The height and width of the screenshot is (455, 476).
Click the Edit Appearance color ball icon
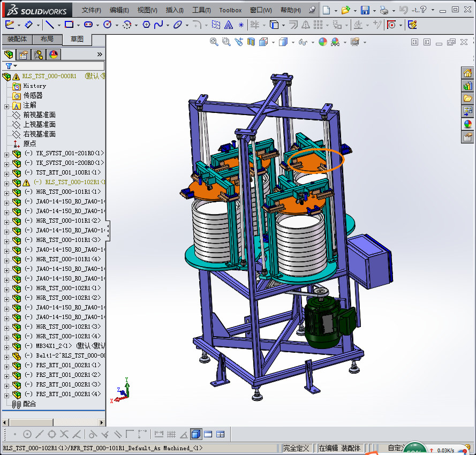click(x=323, y=42)
